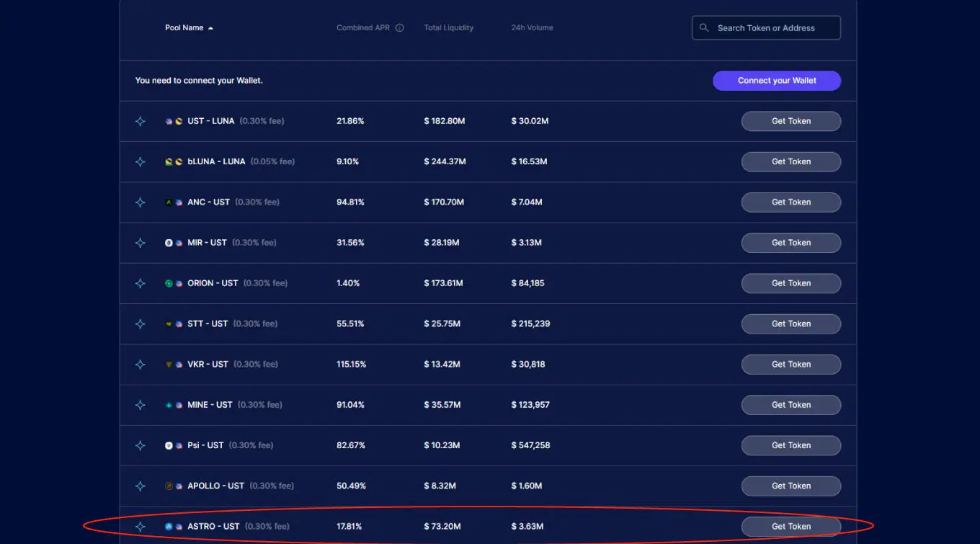Image resolution: width=980 pixels, height=544 pixels.
Task: Click the token pair icons for Psi - UST
Action: pyautogui.click(x=174, y=445)
